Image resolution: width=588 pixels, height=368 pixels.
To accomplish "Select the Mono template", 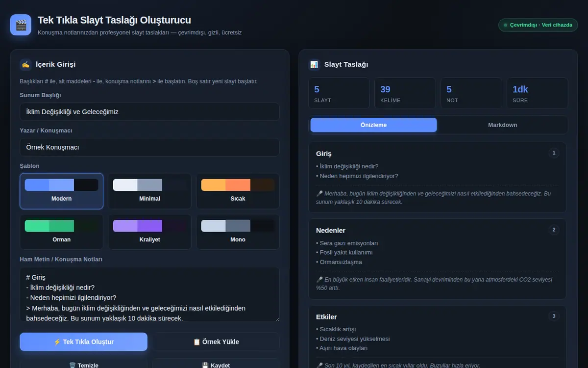I will pyautogui.click(x=238, y=232).
